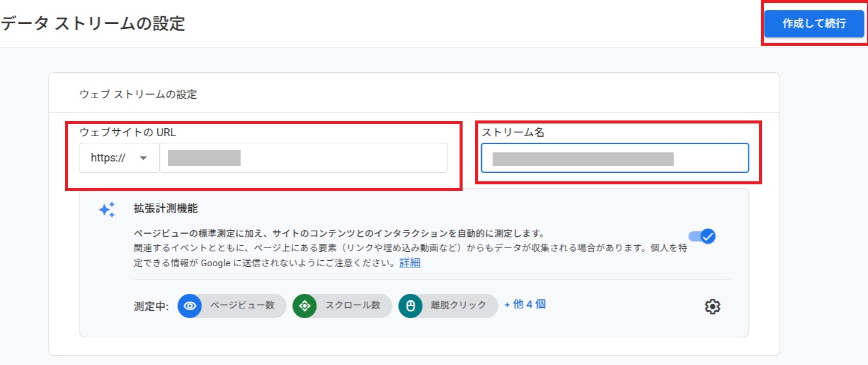This screenshot has width=868, height=365.
Task: Click the blue eye icon for ページビュー数
Action: click(x=190, y=306)
